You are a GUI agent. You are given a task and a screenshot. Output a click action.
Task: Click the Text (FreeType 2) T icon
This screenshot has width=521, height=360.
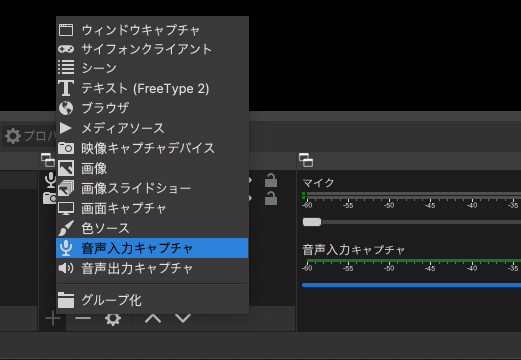pyautogui.click(x=66, y=88)
